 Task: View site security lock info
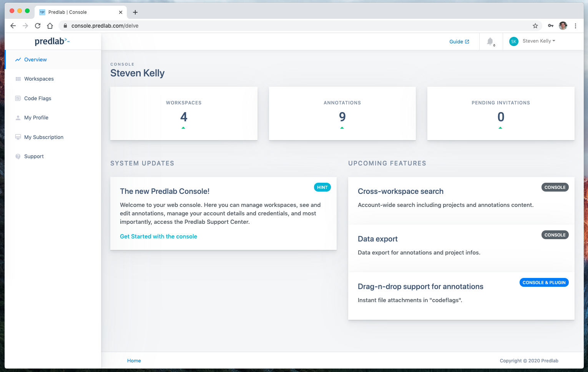(65, 26)
